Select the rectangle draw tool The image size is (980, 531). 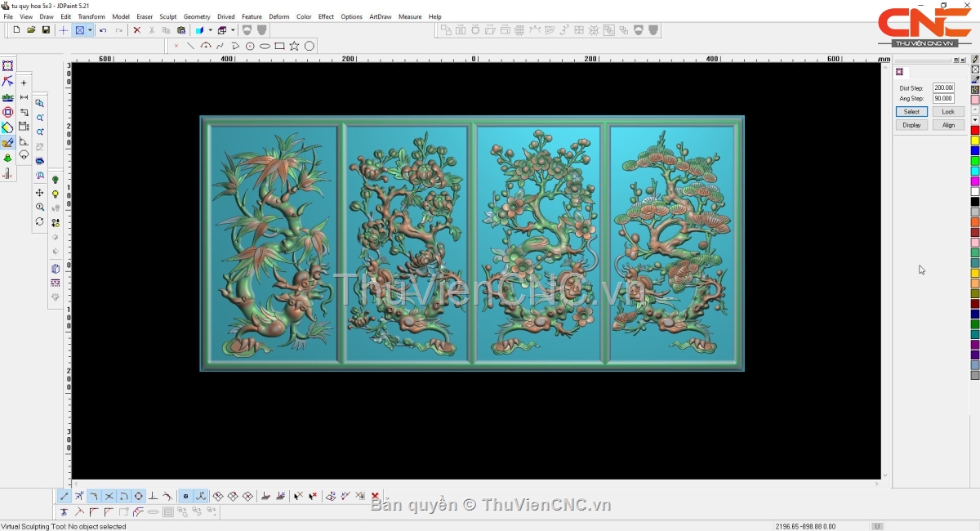click(x=279, y=46)
